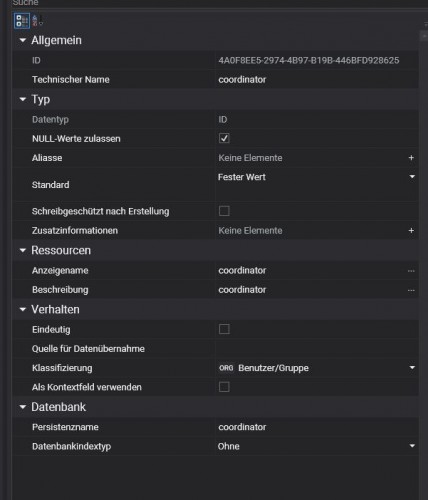Screen dimensions: 428x500
Task: Collapse the Ressourcen section
Action: 23,250
